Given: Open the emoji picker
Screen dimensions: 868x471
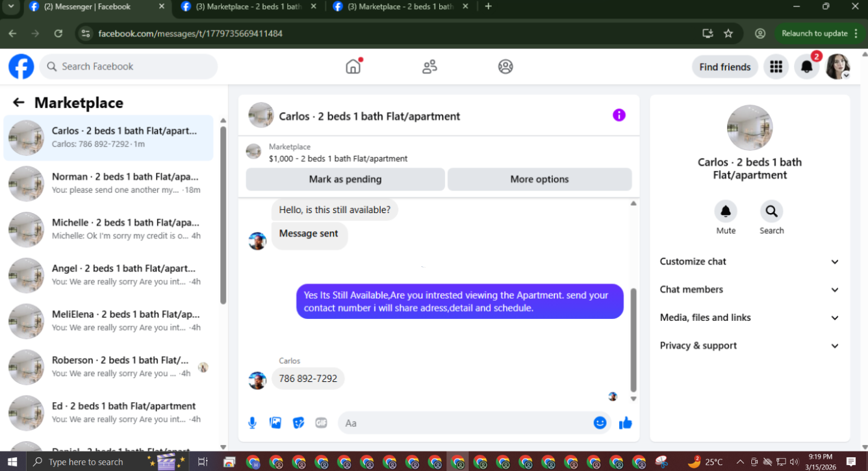Looking at the screenshot, I should [600, 423].
